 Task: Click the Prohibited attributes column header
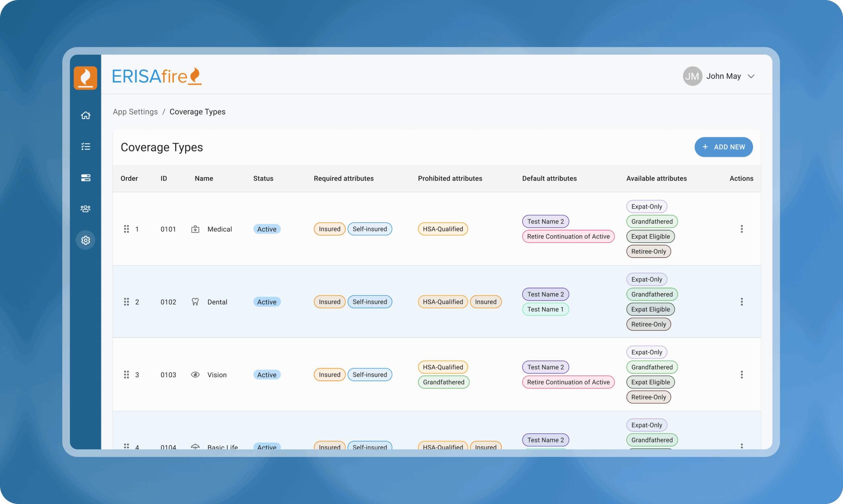pyautogui.click(x=450, y=178)
